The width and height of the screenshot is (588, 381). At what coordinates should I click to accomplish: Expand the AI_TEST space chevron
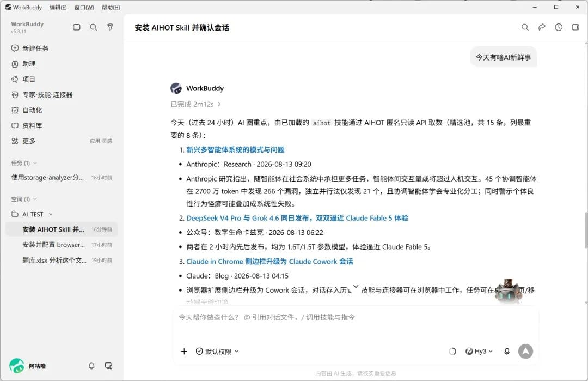pyautogui.click(x=51, y=214)
